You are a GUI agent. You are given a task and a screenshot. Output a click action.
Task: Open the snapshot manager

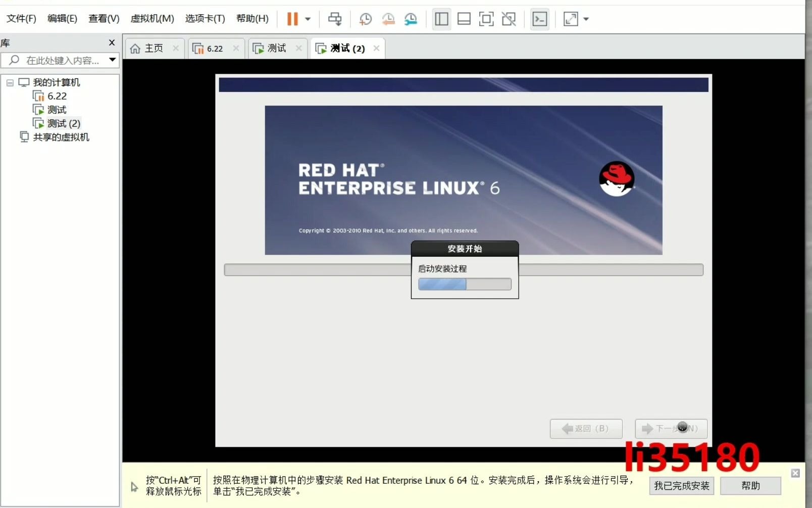pos(411,19)
